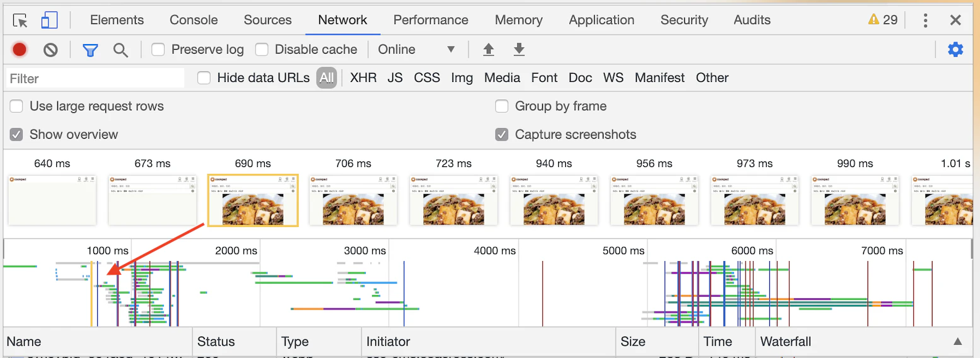Filter requests by Doc
Viewport: 980px width, 358px height.
tap(580, 78)
